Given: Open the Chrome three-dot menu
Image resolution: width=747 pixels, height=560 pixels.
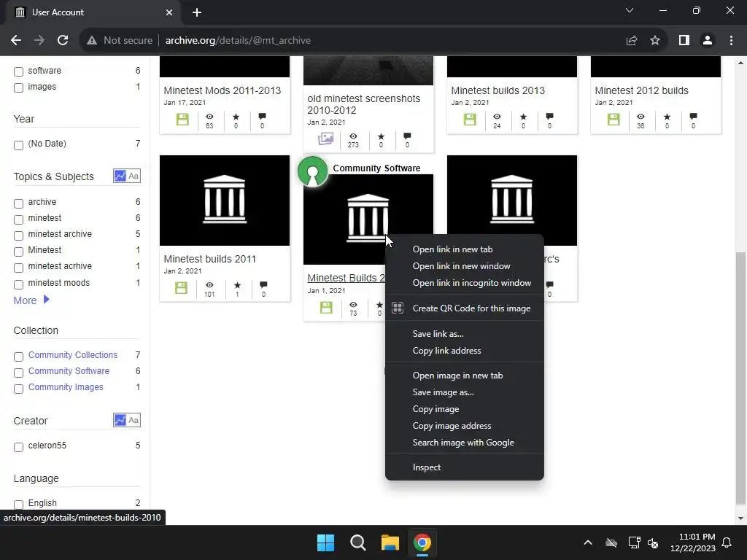Looking at the screenshot, I should [731, 41].
